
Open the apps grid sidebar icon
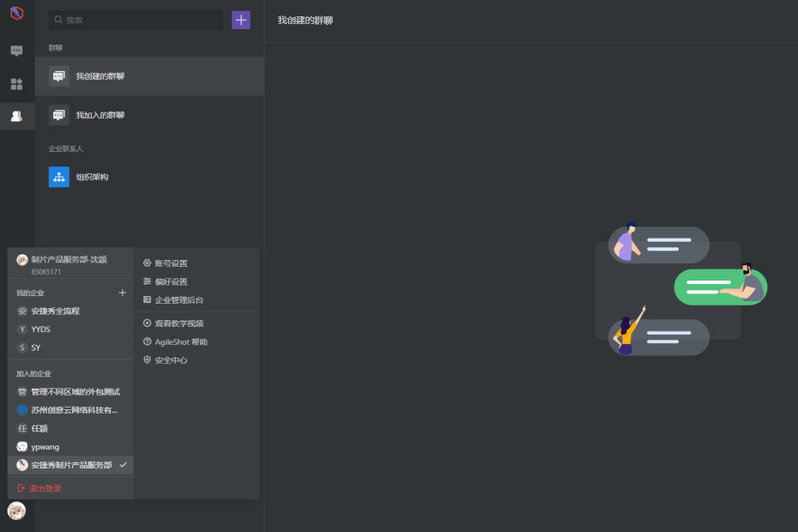[x=16, y=84]
